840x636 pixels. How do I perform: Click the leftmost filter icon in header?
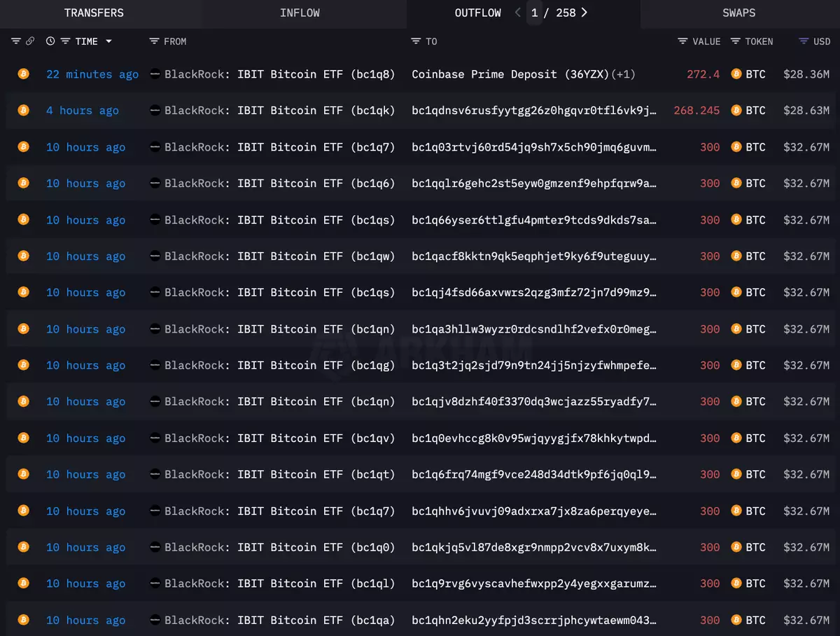16,41
